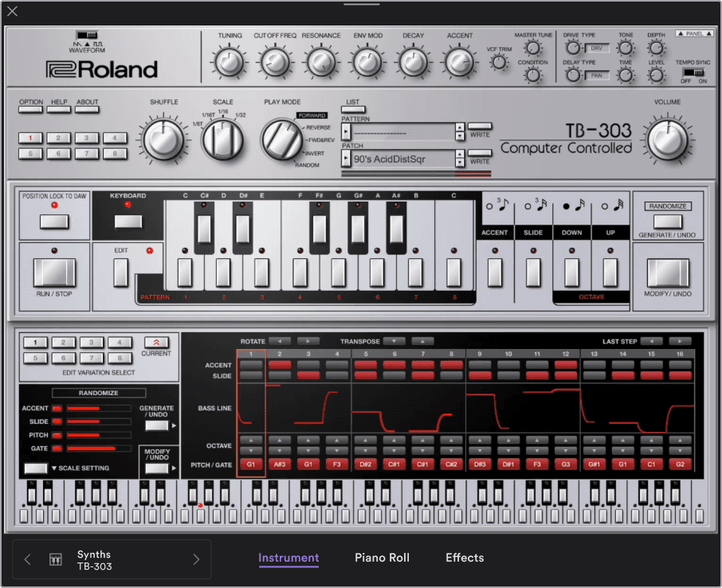Click the Condition knob
This screenshot has height=588, width=722.
(x=533, y=75)
